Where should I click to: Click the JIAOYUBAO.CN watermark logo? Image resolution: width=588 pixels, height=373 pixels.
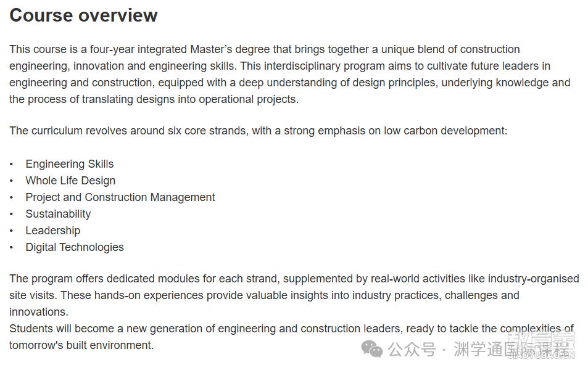click(x=542, y=345)
